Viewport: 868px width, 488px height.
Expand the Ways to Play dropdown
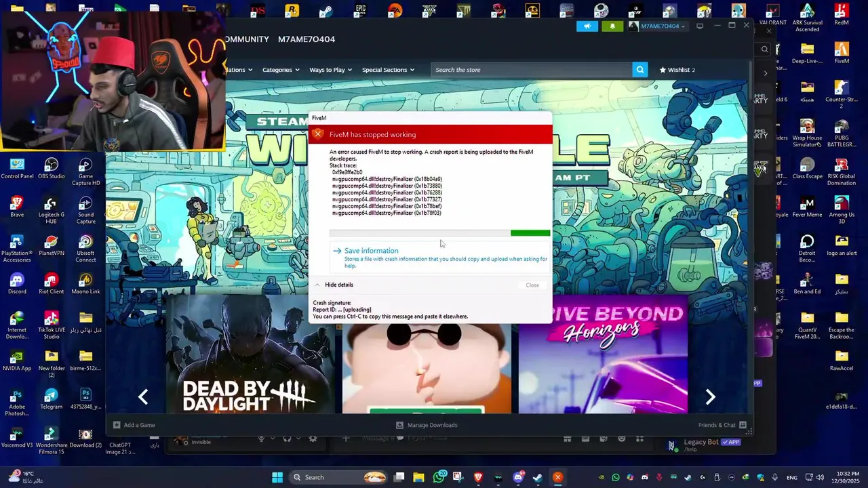click(330, 70)
